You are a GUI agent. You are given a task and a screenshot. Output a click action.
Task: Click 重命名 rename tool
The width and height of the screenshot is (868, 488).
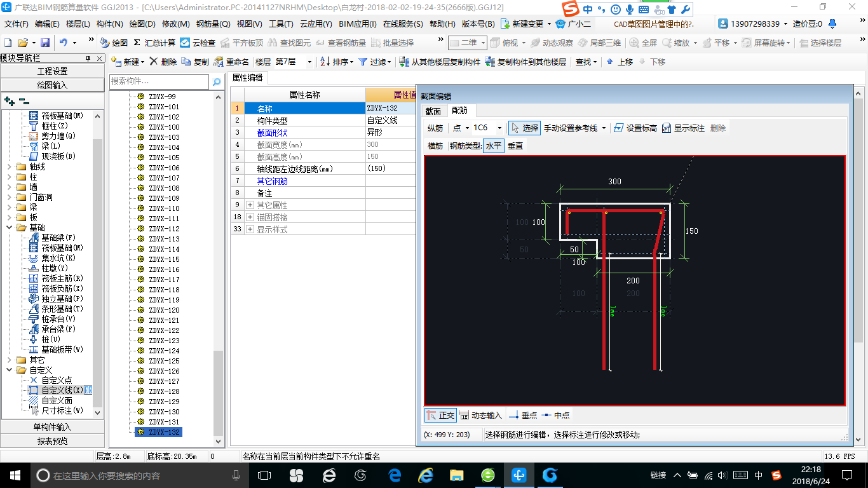click(231, 62)
